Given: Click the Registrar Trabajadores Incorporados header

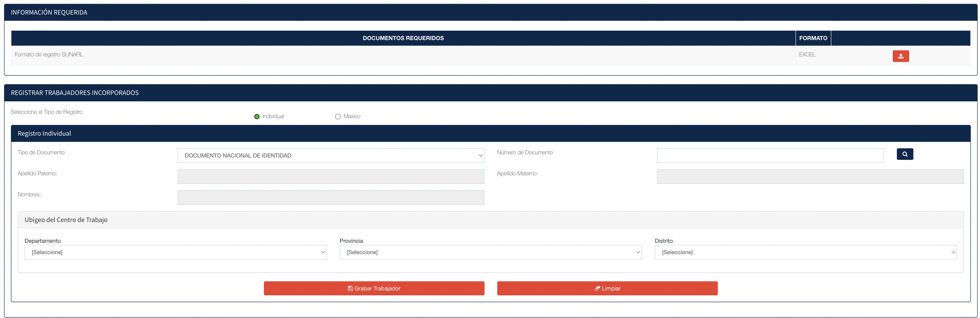Looking at the screenshot, I should (x=75, y=93).
